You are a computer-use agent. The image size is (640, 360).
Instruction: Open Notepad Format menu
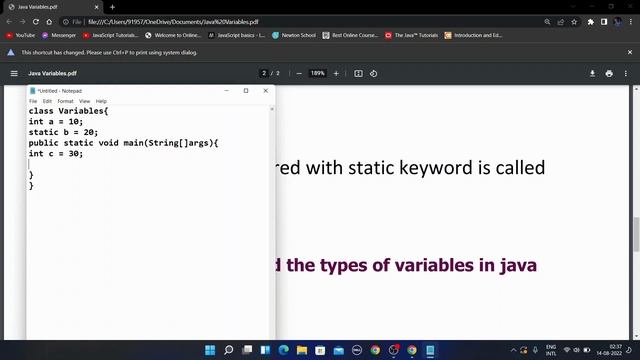65,101
